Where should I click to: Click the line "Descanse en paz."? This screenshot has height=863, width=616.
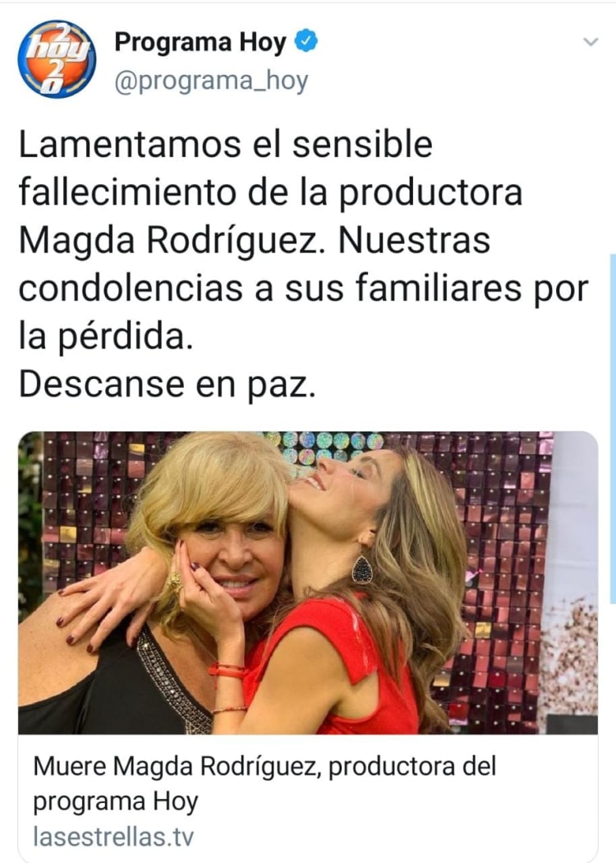(168, 384)
